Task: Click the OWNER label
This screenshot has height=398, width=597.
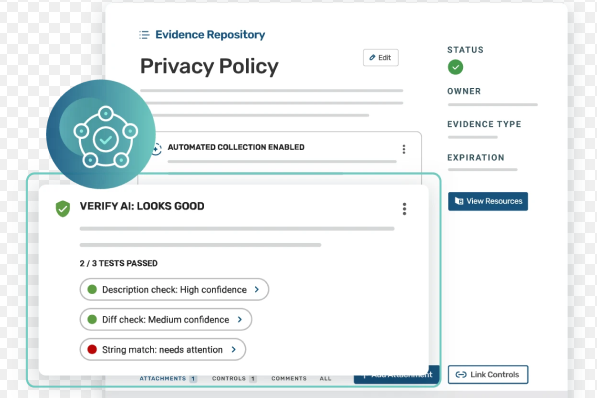Action: [464, 91]
